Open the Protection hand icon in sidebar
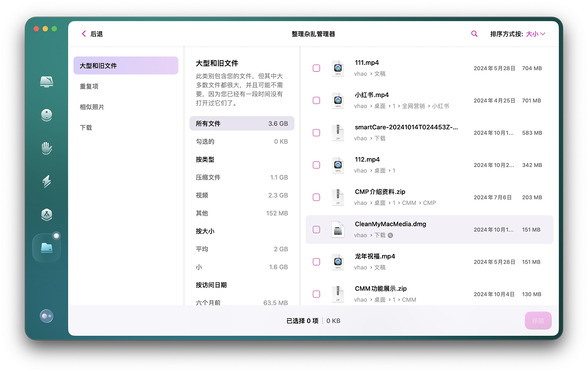 (46, 148)
